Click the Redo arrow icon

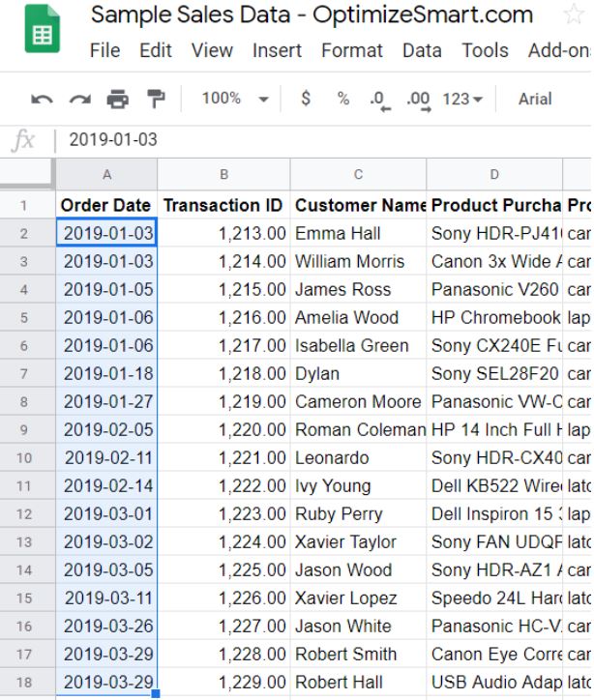tap(80, 99)
